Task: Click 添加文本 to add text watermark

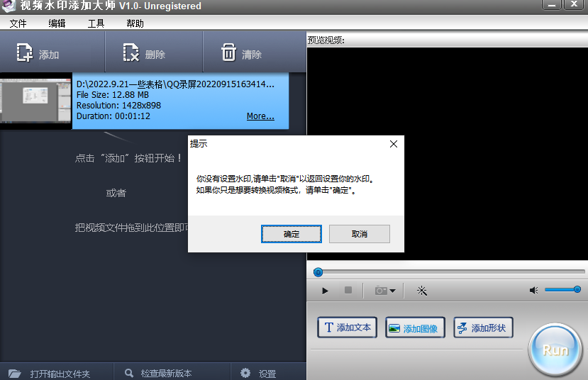Action: pos(348,327)
